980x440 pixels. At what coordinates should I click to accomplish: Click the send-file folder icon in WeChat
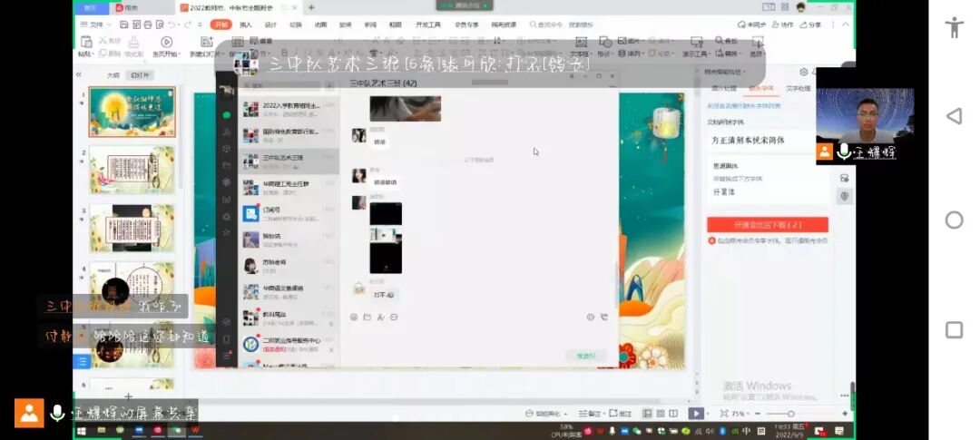pyautogui.click(x=367, y=318)
